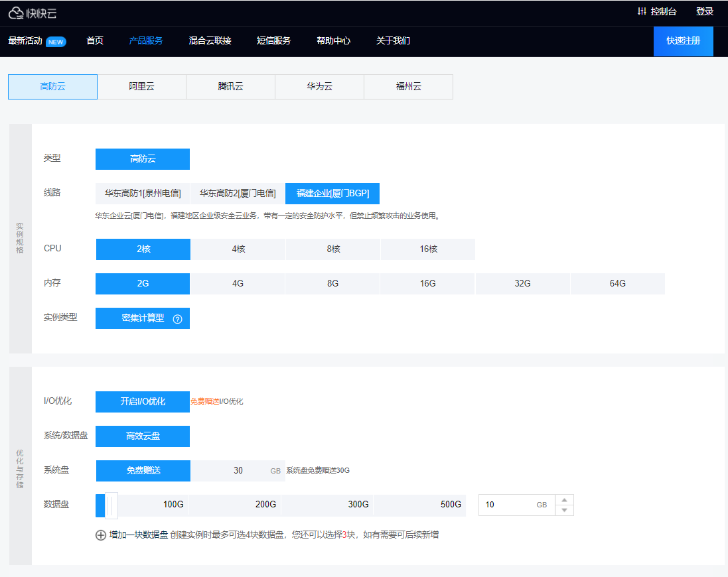Screen dimensions: 728x577
Task: Open 短信服务 in the navigation bar
Action: point(273,41)
